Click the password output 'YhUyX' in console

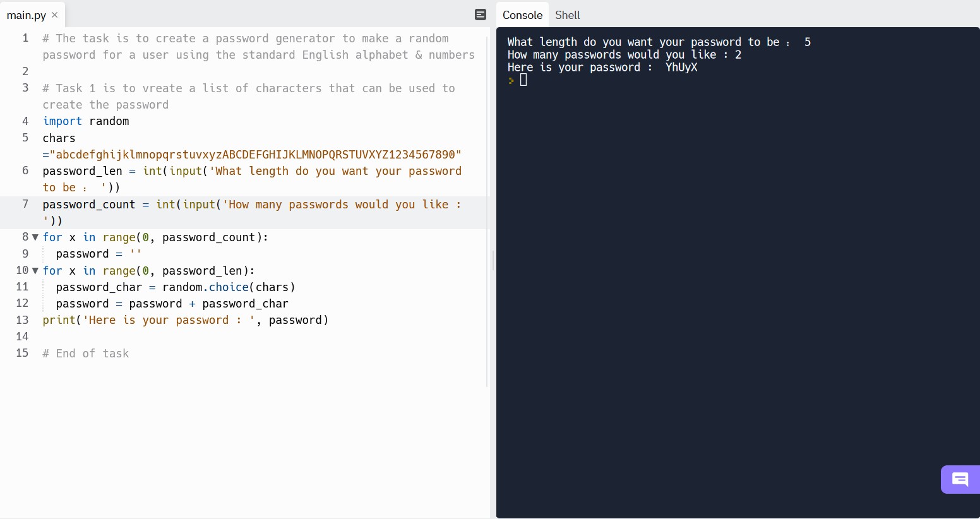[681, 68]
